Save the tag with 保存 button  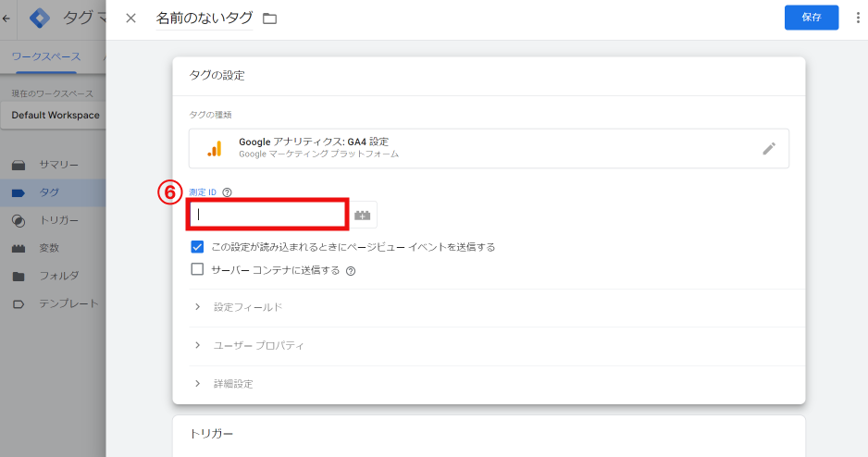(x=811, y=18)
